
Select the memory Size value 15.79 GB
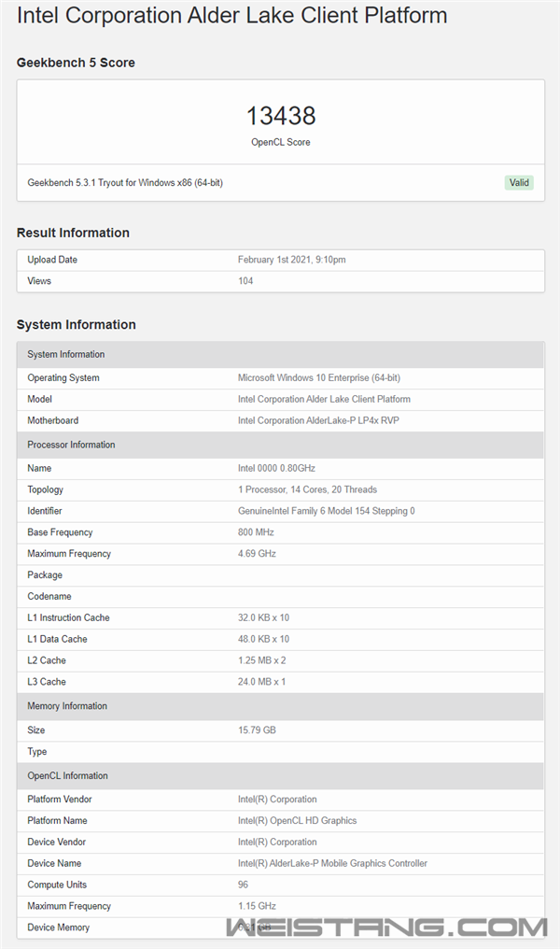(x=257, y=729)
